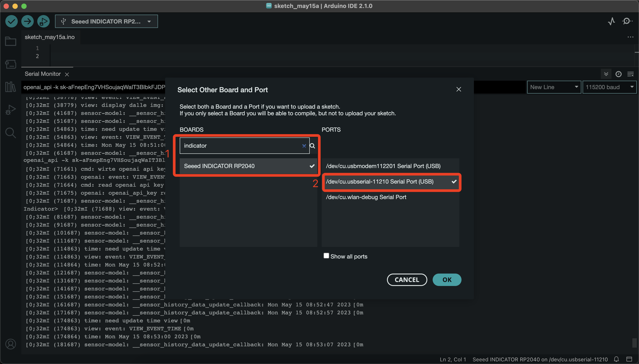
Task: Click the macOS green fullscreen button
Action: (x=24, y=6)
